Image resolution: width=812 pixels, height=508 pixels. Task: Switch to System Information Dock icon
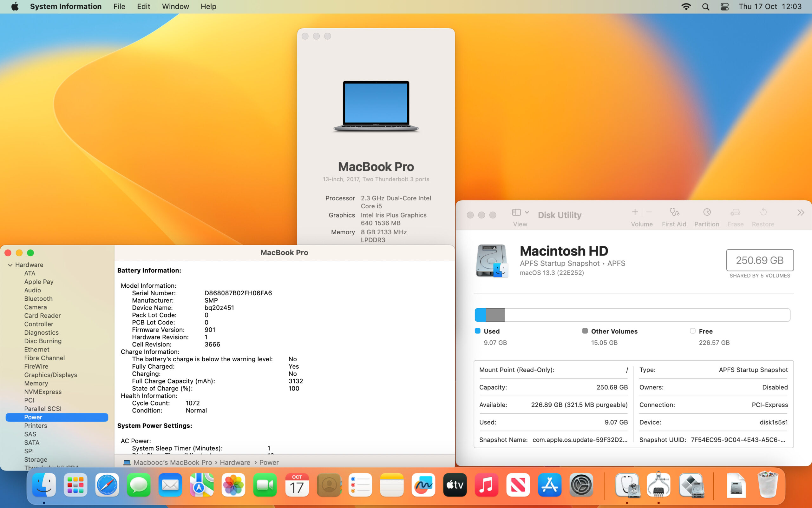click(659, 485)
